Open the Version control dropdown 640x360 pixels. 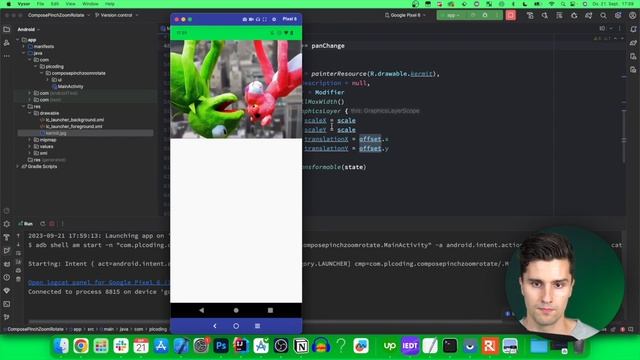click(x=116, y=15)
